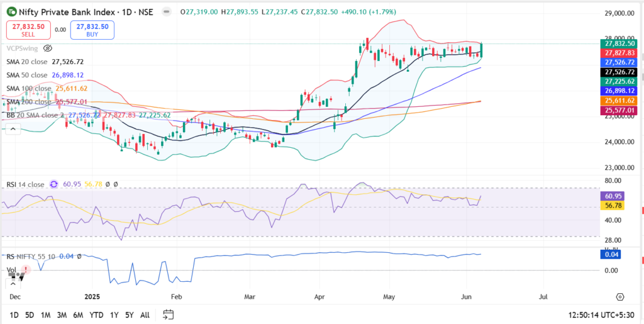Viewport: 644px width, 324px height.
Task: Select the 1M time range
Action: (45, 315)
